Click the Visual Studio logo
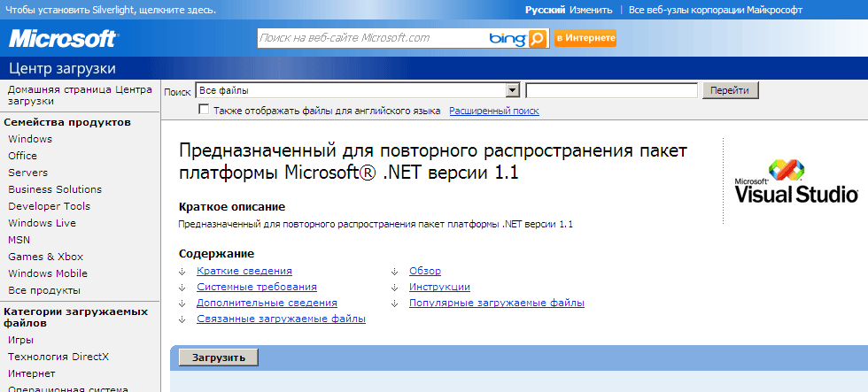The height and width of the screenshot is (392, 868). [x=796, y=182]
